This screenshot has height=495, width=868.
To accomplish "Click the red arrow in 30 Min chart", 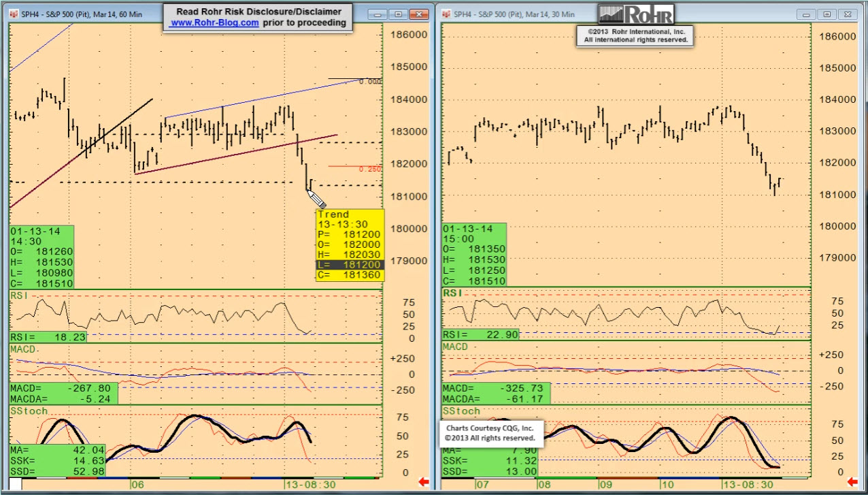I will click(x=857, y=482).
